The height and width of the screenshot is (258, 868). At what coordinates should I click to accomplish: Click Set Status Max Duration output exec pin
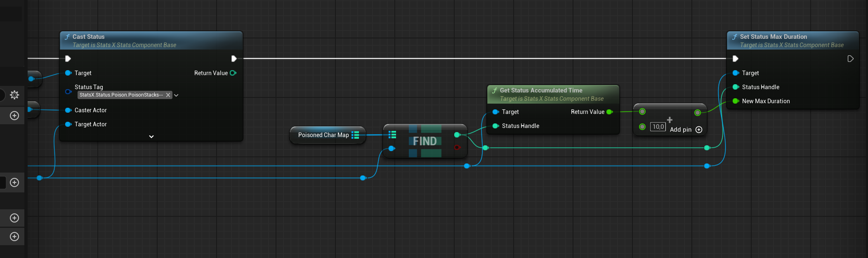(x=850, y=59)
